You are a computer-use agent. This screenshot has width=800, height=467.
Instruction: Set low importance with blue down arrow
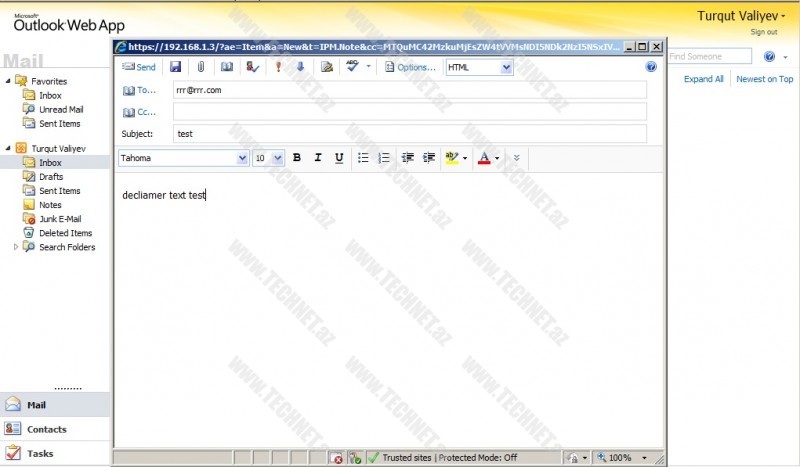(x=299, y=67)
